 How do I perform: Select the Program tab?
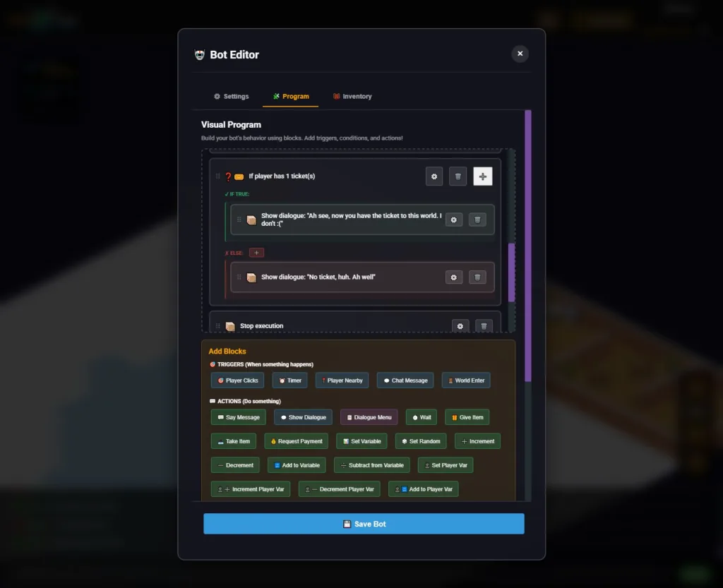click(x=290, y=96)
